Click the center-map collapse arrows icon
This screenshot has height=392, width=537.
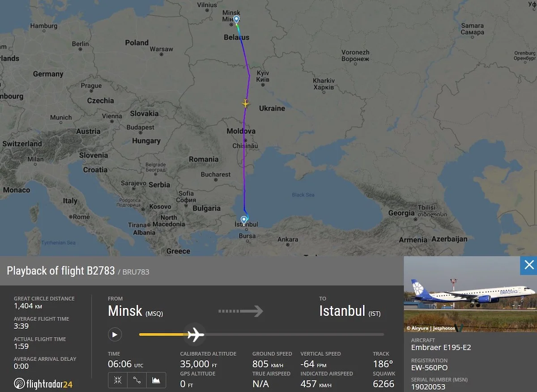118,380
